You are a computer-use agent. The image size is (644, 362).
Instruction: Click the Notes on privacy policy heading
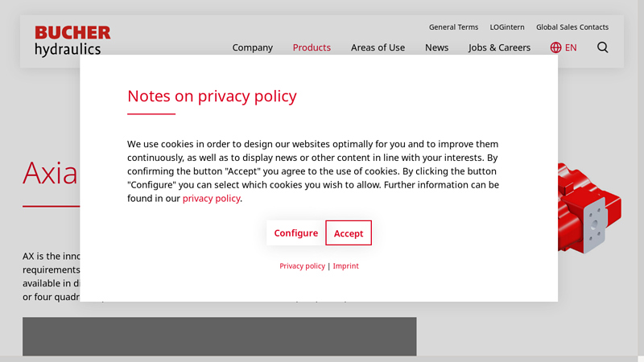click(x=212, y=97)
